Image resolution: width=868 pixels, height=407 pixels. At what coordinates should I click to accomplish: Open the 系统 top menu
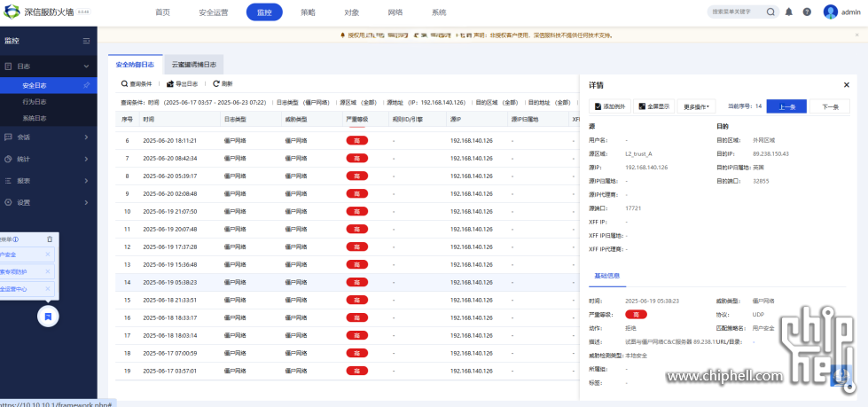point(439,12)
